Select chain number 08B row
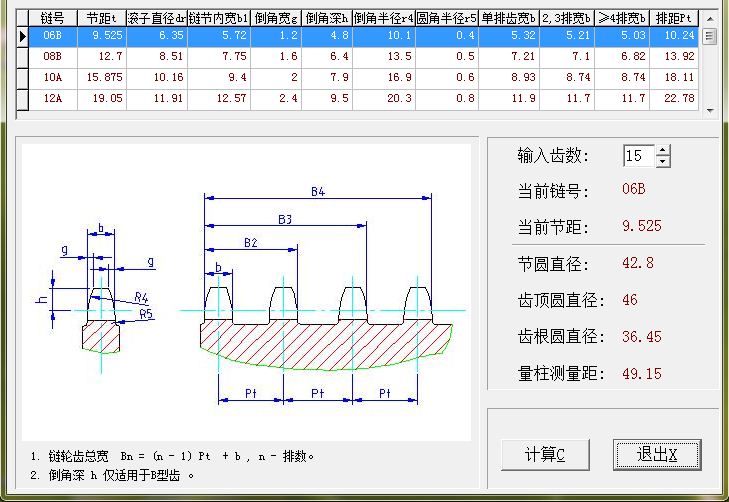Image resolution: width=729 pixels, height=502 pixels. 363,57
